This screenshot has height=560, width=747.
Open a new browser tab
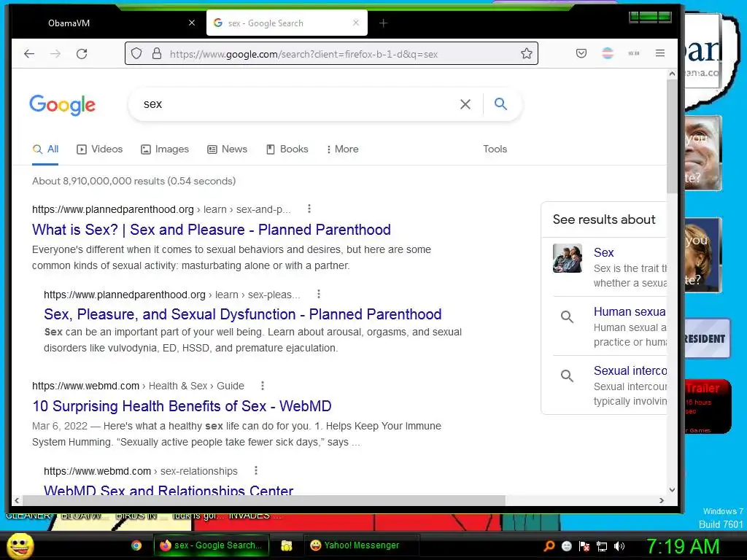pyautogui.click(x=383, y=23)
